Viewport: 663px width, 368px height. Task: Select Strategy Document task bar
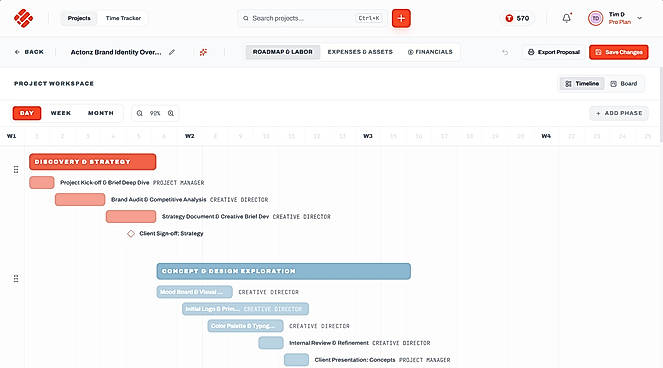click(x=131, y=216)
